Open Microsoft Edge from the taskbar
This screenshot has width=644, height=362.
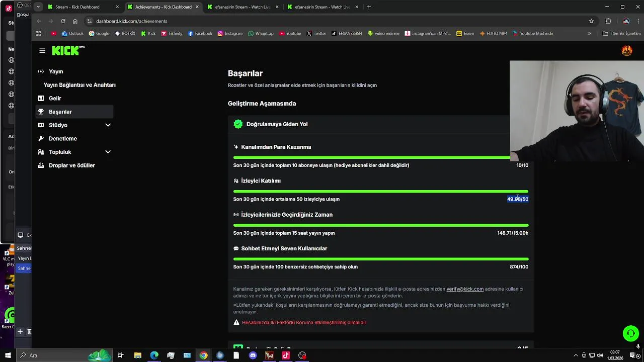pyautogui.click(x=154, y=355)
